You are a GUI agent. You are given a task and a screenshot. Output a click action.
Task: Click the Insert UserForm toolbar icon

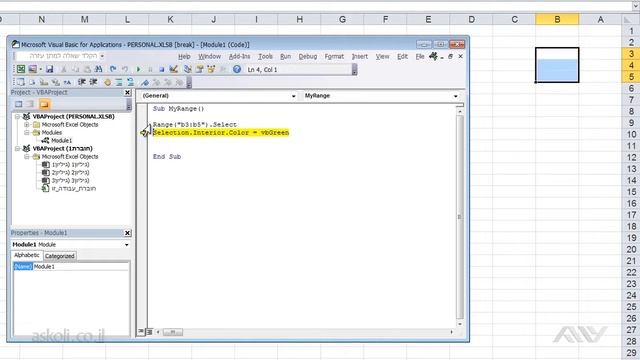click(33, 69)
